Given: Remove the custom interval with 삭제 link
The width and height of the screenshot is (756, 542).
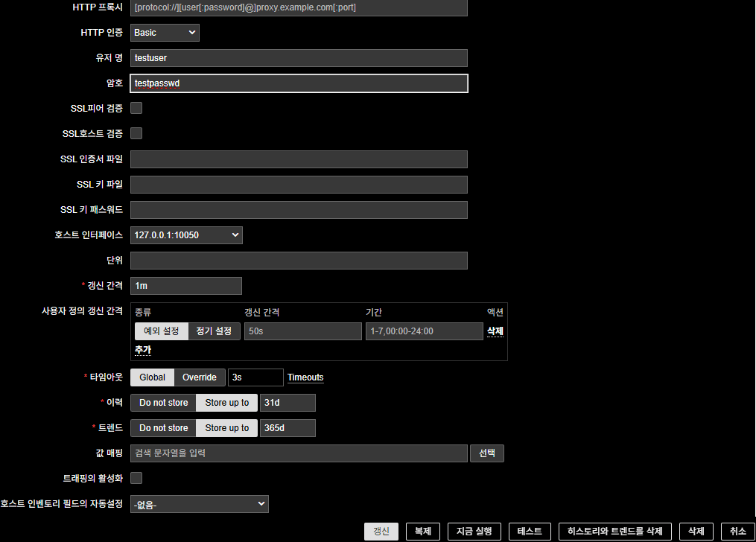Looking at the screenshot, I should tap(495, 331).
